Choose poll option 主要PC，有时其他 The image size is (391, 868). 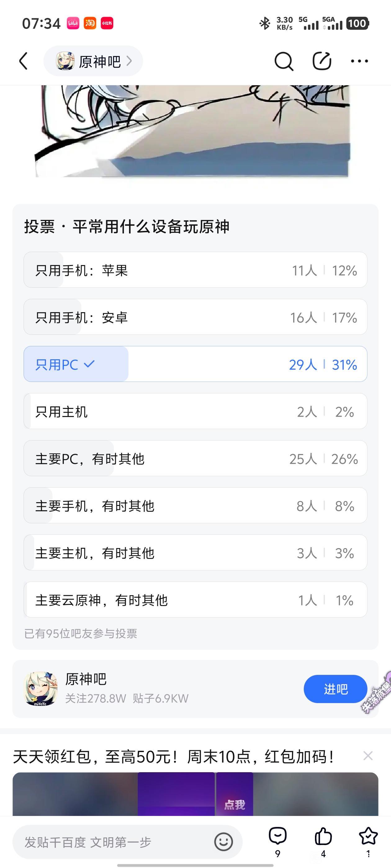click(195, 458)
